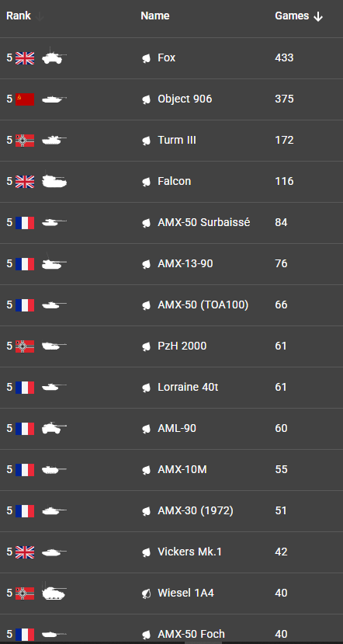Viewport: 343px width, 644px height.
Task: Click the Soviet flag for Object 906
Action: point(25,99)
